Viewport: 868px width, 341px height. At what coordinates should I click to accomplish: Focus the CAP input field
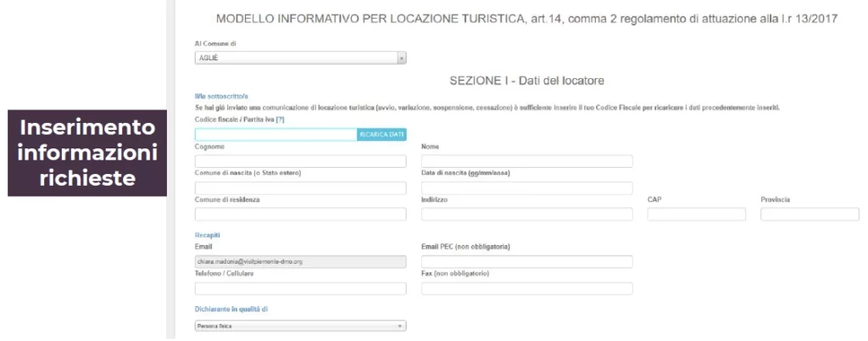697,215
